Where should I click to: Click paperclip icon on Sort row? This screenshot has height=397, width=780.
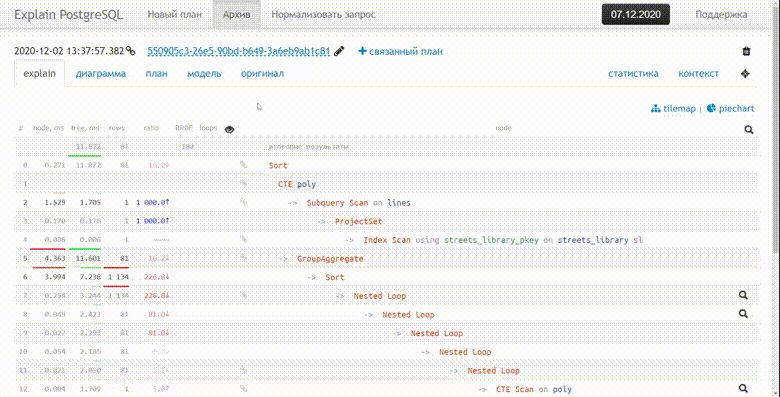coord(243,165)
